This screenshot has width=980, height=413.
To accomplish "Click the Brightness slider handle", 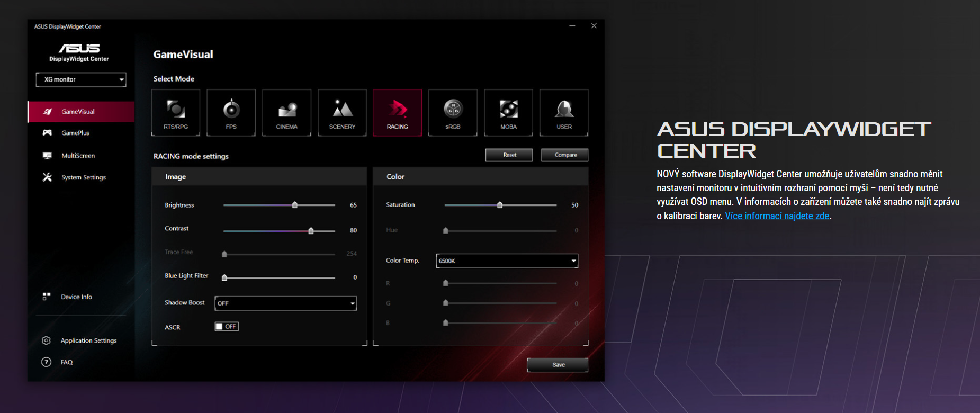I will tap(295, 205).
